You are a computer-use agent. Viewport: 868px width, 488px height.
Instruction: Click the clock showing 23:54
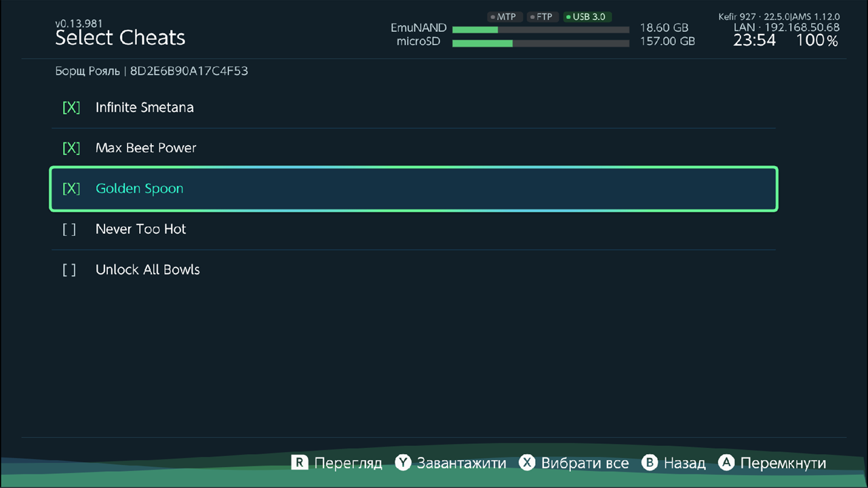pos(754,41)
